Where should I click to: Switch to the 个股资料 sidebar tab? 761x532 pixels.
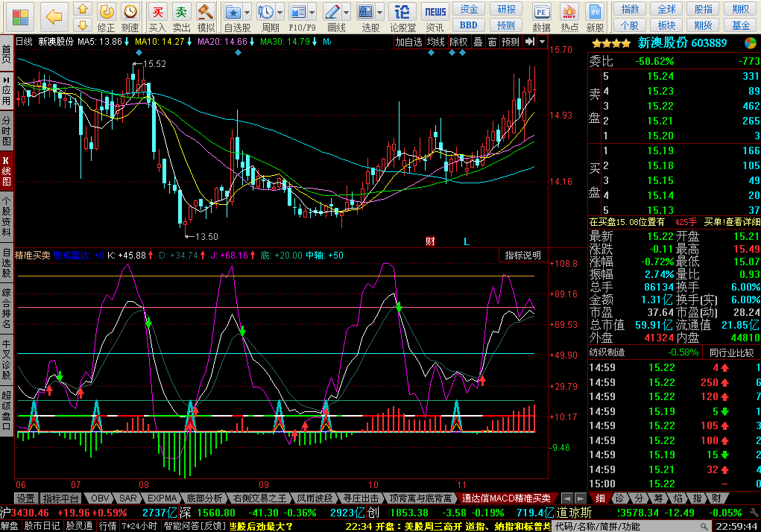pos(6,216)
